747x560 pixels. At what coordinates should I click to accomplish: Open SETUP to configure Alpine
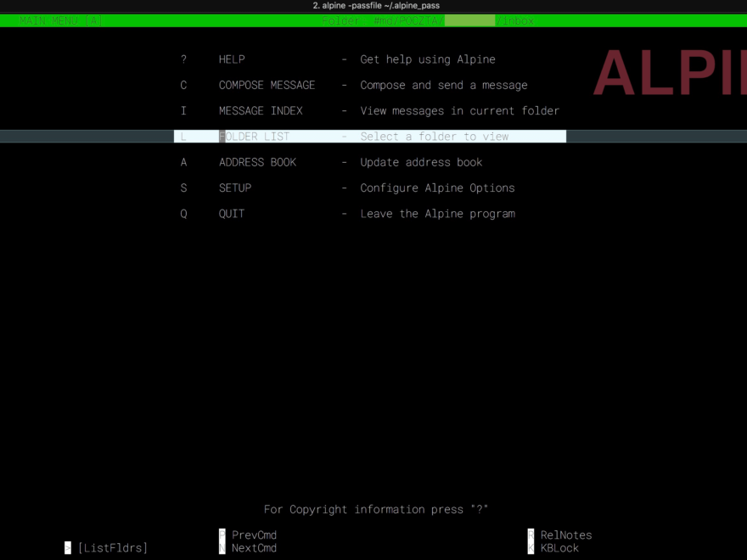pos(235,188)
